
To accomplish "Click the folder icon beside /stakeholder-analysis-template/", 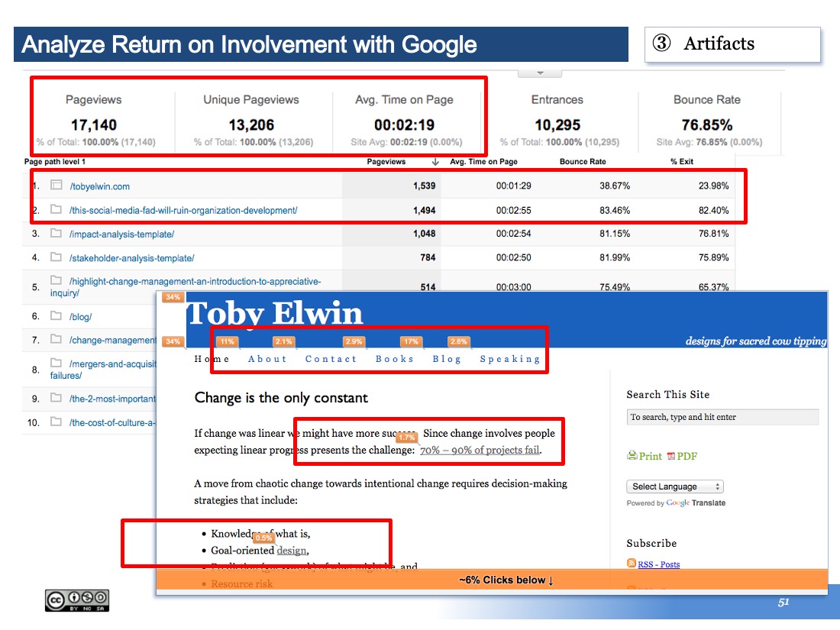I will click(56, 257).
